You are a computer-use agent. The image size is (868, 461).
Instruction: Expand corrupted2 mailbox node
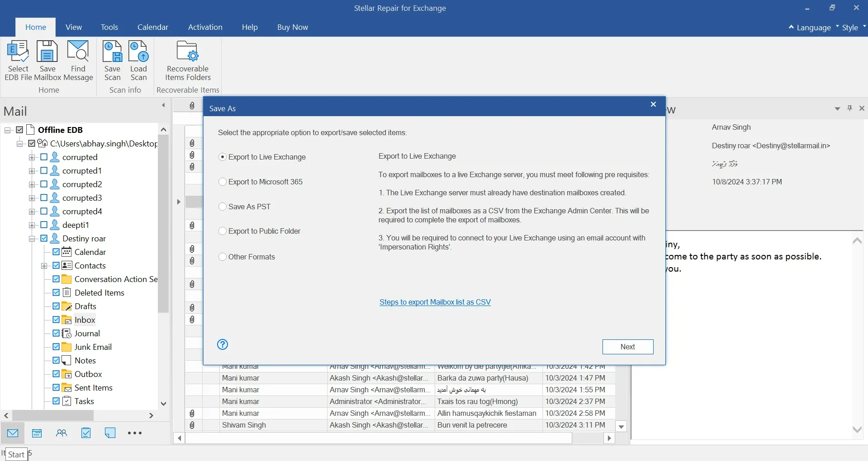pyautogui.click(x=32, y=184)
